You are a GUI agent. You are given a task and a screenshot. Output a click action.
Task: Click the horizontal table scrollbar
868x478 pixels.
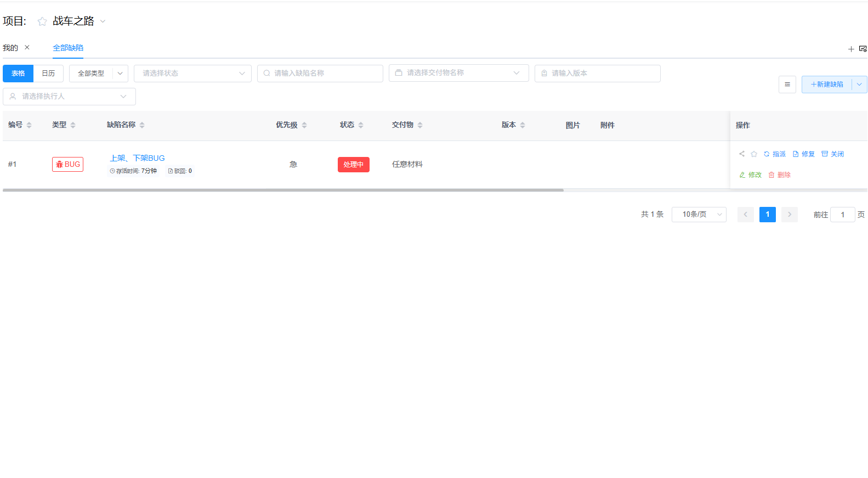point(283,190)
